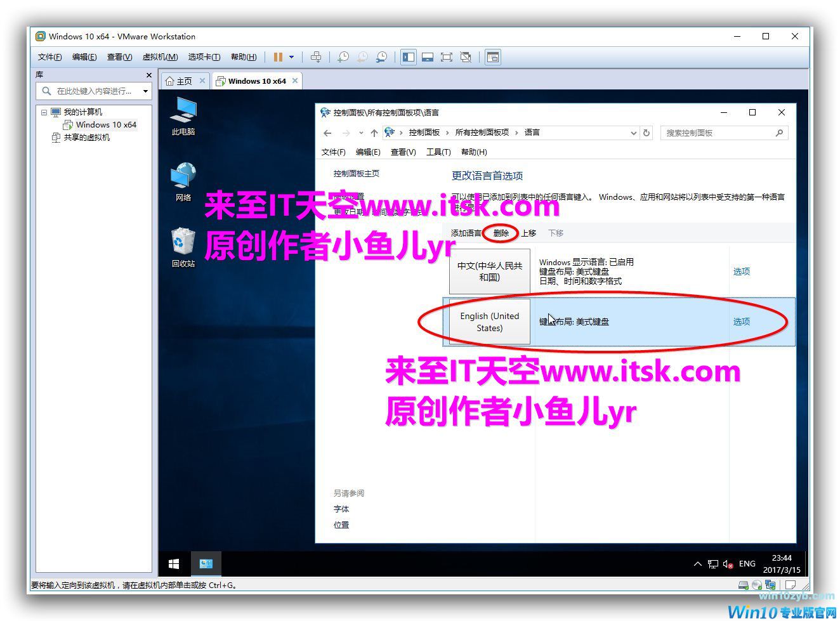Click the CD/DVD device status icon

tap(756, 585)
